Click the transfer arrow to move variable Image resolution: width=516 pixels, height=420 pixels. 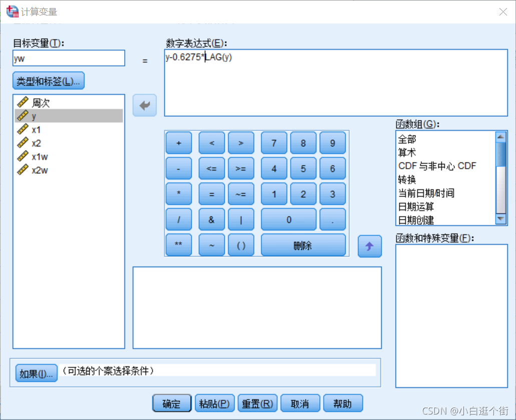pyautogui.click(x=144, y=105)
